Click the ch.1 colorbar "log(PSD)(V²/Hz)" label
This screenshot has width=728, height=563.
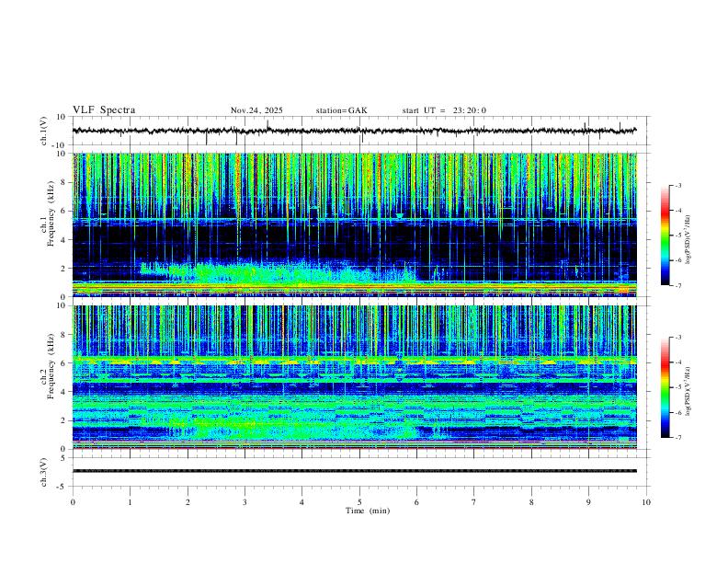tap(688, 239)
